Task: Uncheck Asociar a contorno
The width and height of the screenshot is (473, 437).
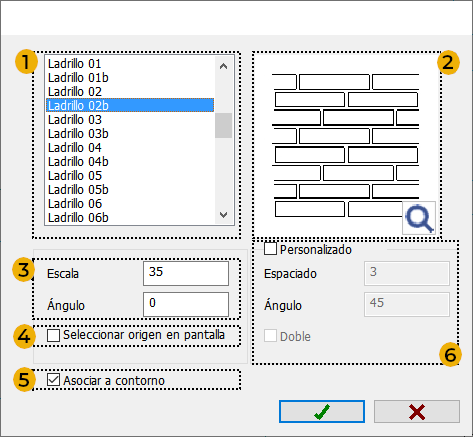Action: click(x=53, y=380)
